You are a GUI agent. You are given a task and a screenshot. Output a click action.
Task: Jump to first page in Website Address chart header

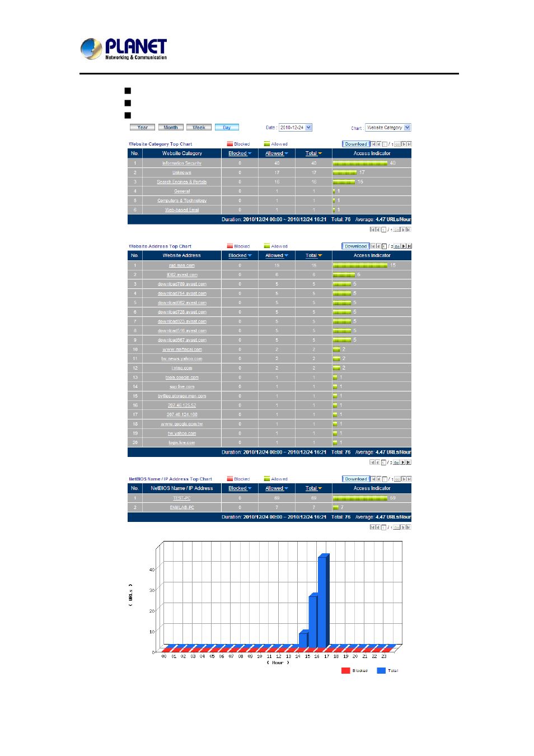(x=373, y=246)
